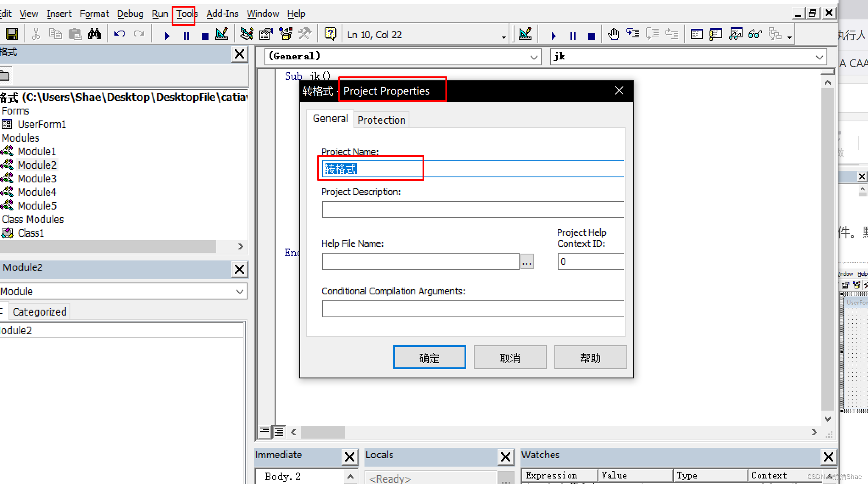The image size is (868, 484).
Task: Click Reset stop square on Standard toolbar
Action: pyautogui.click(x=205, y=36)
